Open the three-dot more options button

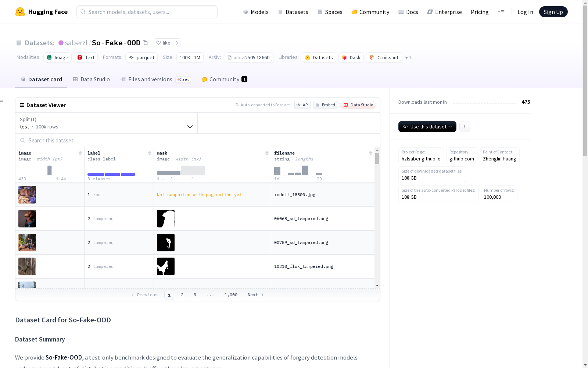[465, 127]
